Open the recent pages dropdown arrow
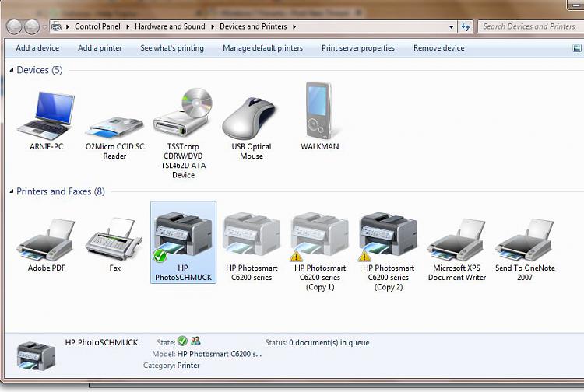The image size is (584, 392). [x=44, y=27]
